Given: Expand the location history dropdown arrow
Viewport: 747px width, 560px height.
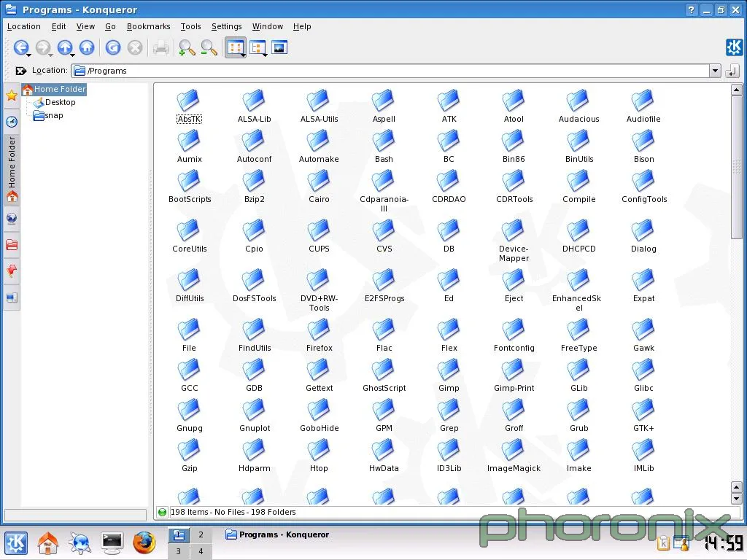Looking at the screenshot, I should point(715,71).
